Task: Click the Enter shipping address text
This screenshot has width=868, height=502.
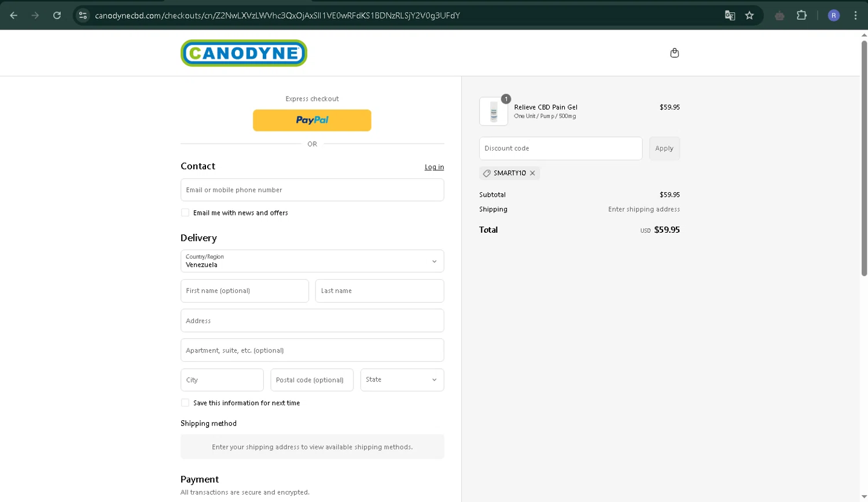Action: pyautogui.click(x=644, y=210)
